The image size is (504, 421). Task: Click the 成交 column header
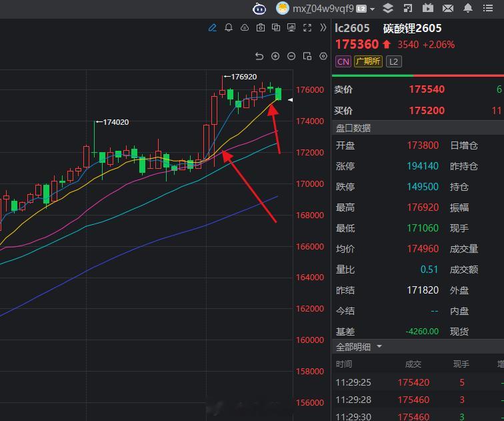tap(413, 364)
